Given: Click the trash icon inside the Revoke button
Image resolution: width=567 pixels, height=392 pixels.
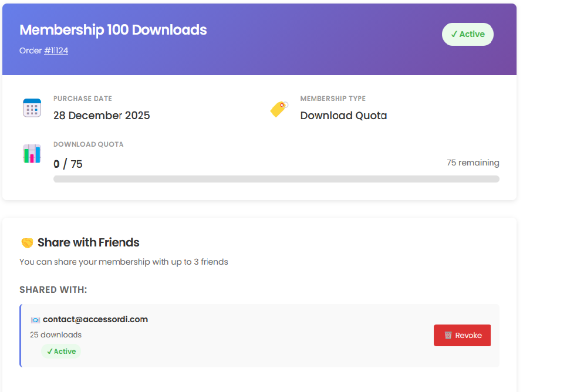Looking at the screenshot, I should 450,335.
